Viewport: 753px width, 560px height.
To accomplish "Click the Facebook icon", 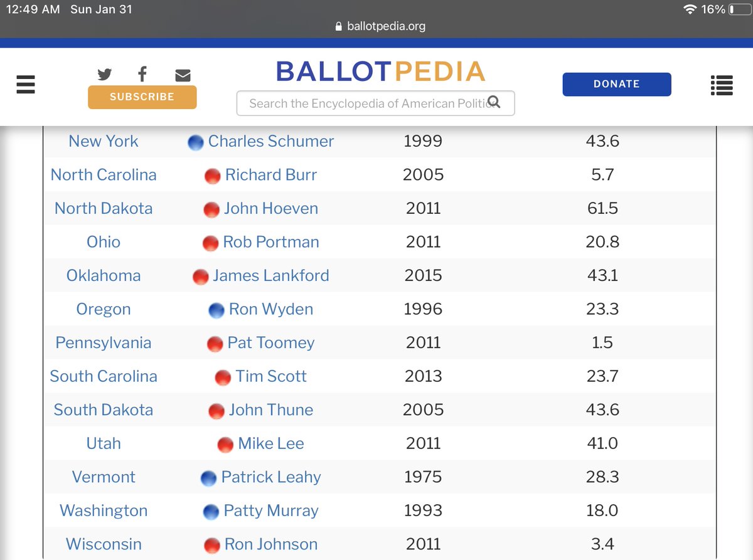I will coord(142,74).
